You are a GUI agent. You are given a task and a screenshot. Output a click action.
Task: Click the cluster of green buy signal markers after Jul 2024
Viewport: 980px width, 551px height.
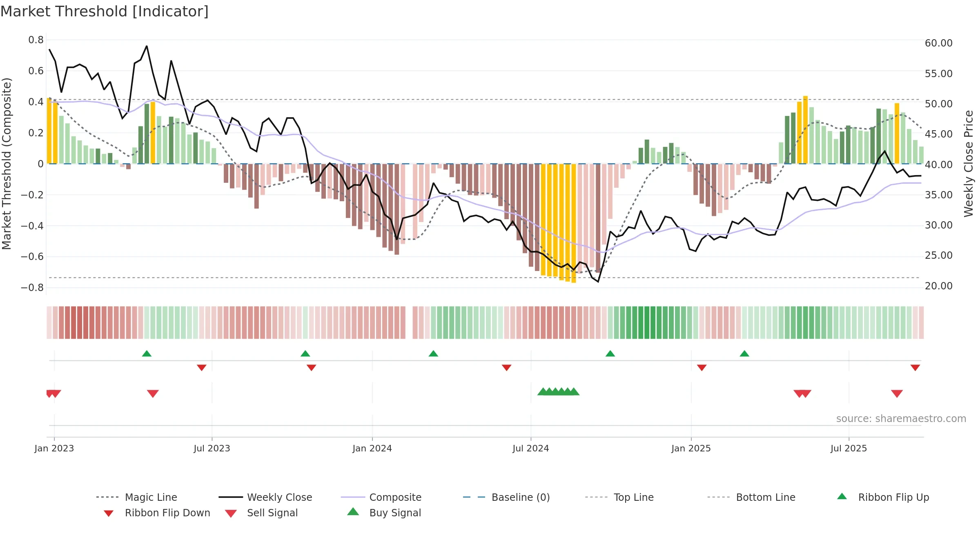558,391
